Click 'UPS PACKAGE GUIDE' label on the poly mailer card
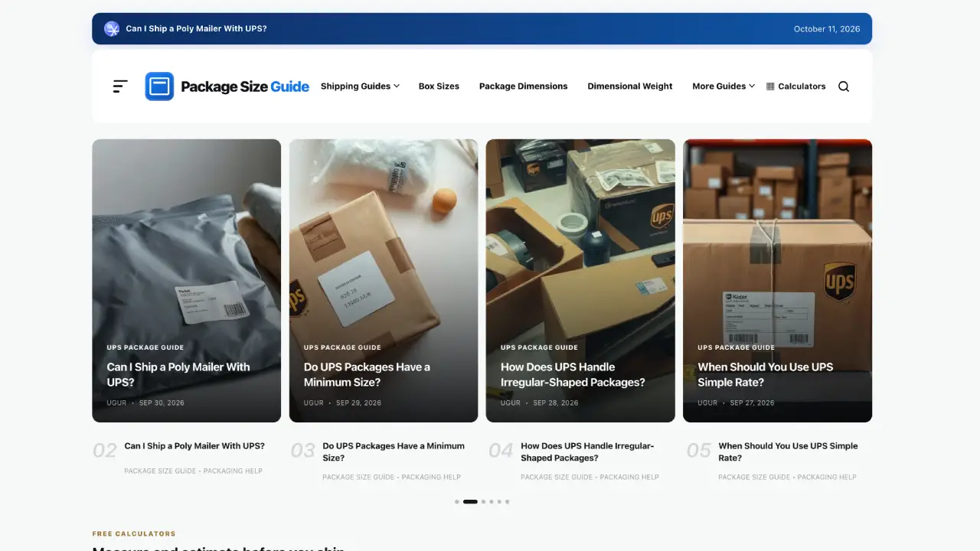Image resolution: width=980 pixels, height=551 pixels. coord(145,347)
